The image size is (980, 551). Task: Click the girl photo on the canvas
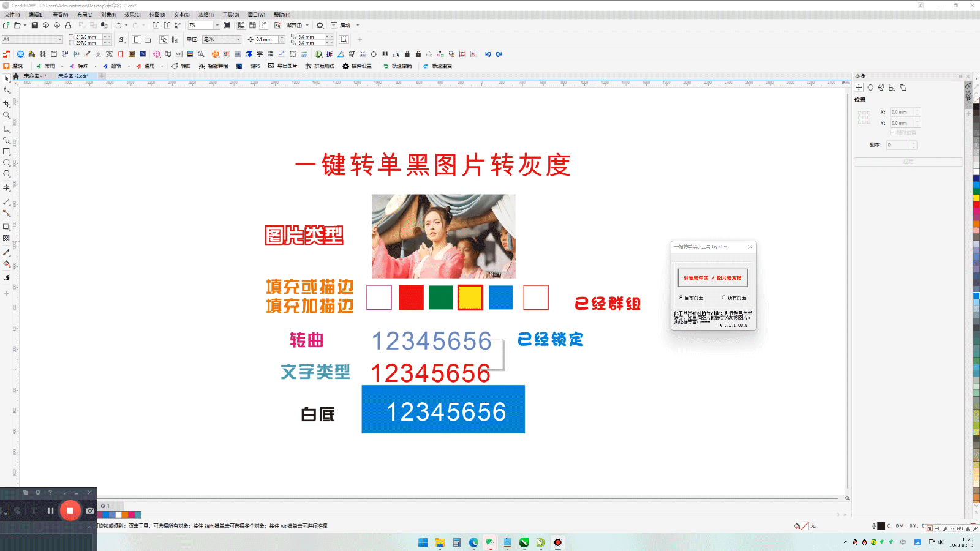click(x=443, y=236)
